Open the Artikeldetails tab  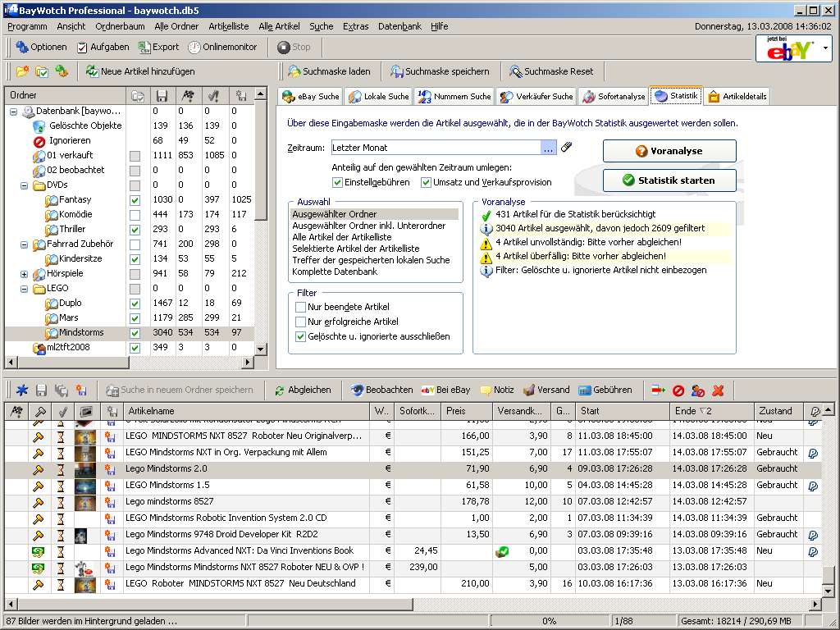pos(737,97)
